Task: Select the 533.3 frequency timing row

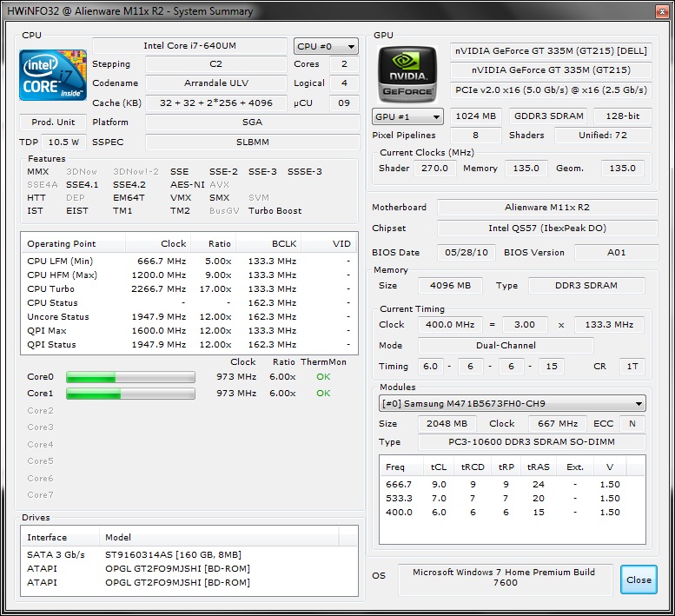Action: [x=513, y=498]
